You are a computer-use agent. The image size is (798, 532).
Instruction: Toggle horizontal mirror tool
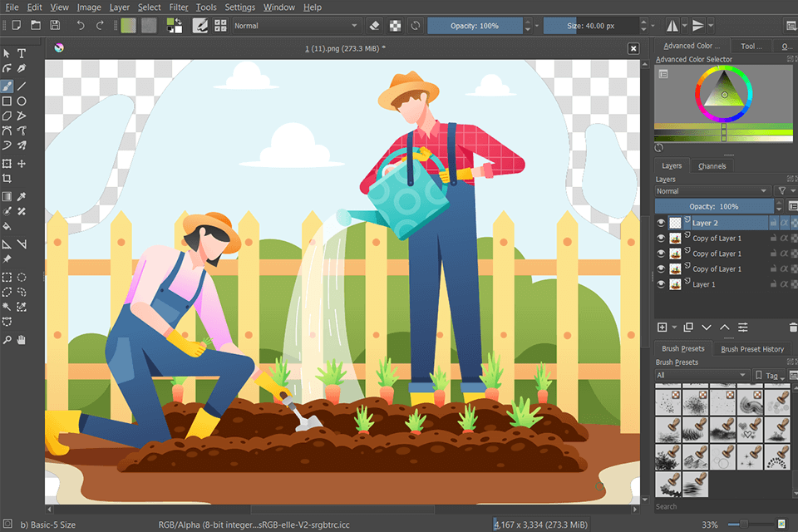click(x=672, y=26)
